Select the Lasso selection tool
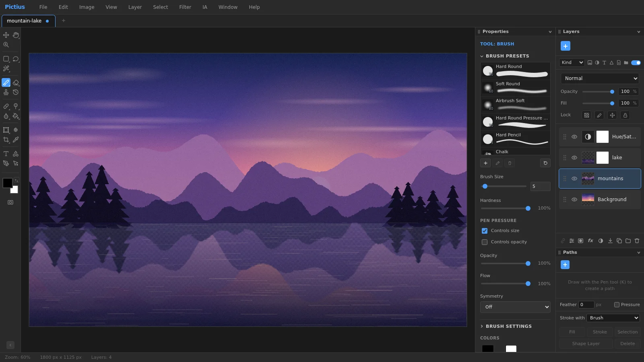Viewport: 644px width, 362px height. pyautogui.click(x=16, y=59)
